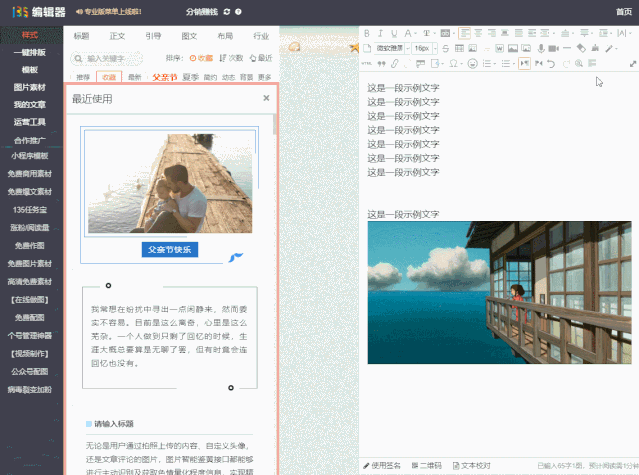Click the Italic formatting icon
This screenshot has height=475, width=639.
pos(380,33)
